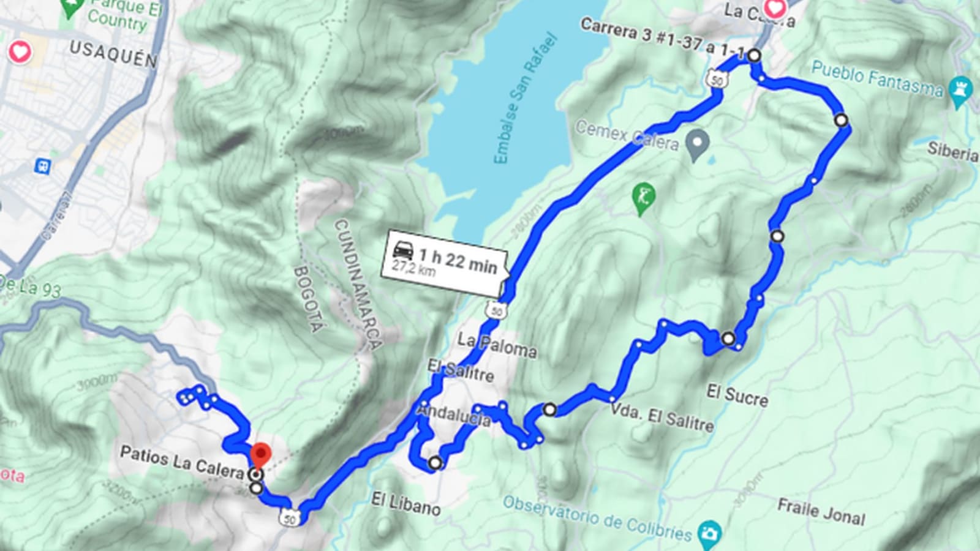The width and height of the screenshot is (980, 551).
Task: Open the Pueblo Fantasma castle icon
Action: pos(960,89)
